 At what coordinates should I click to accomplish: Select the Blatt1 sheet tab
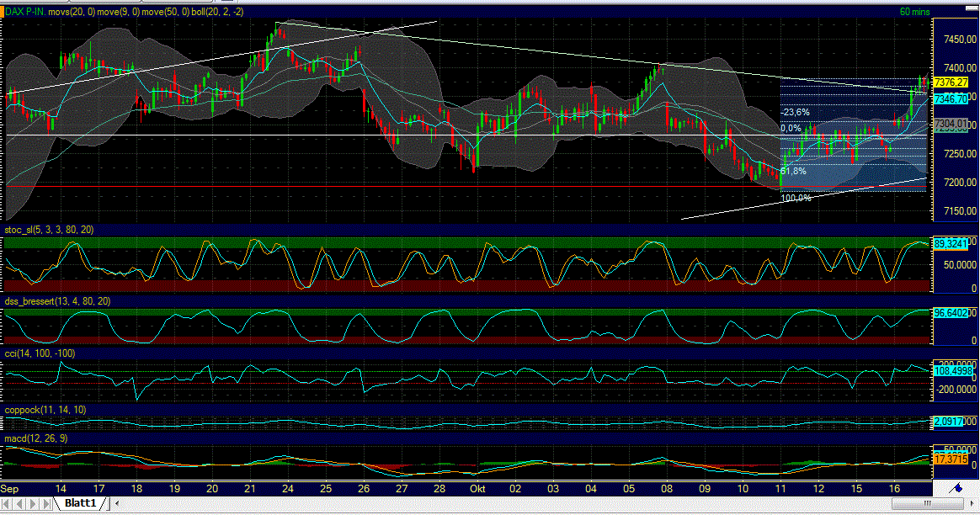pos(81,503)
